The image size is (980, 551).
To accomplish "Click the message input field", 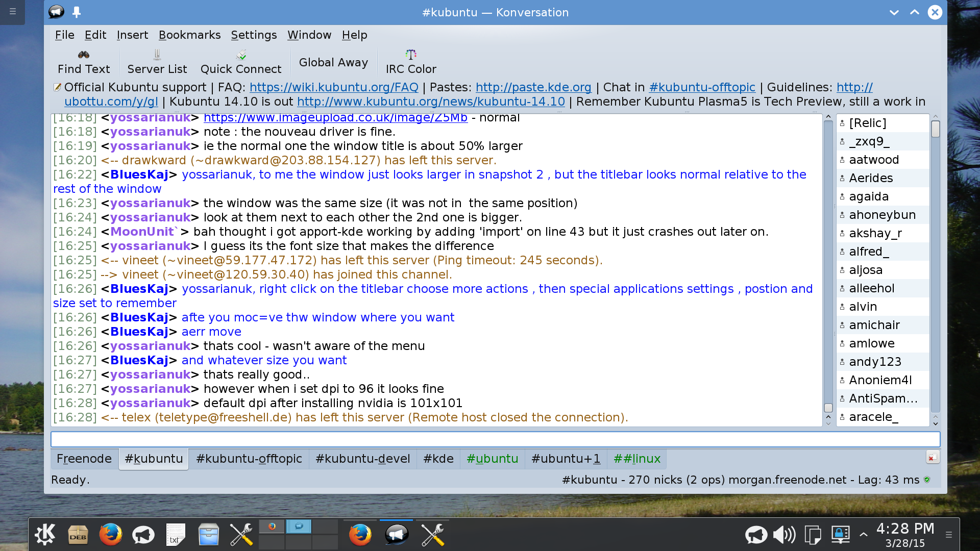I will (x=495, y=439).
